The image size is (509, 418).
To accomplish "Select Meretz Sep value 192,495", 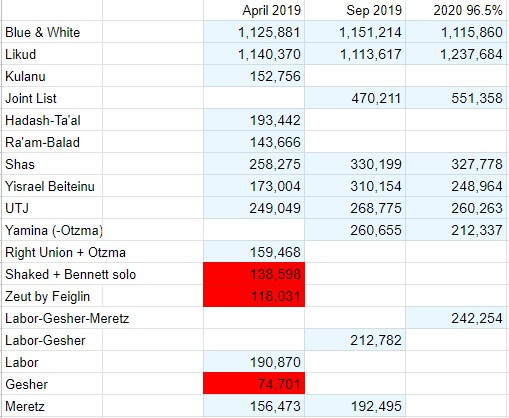I will [x=355, y=406].
